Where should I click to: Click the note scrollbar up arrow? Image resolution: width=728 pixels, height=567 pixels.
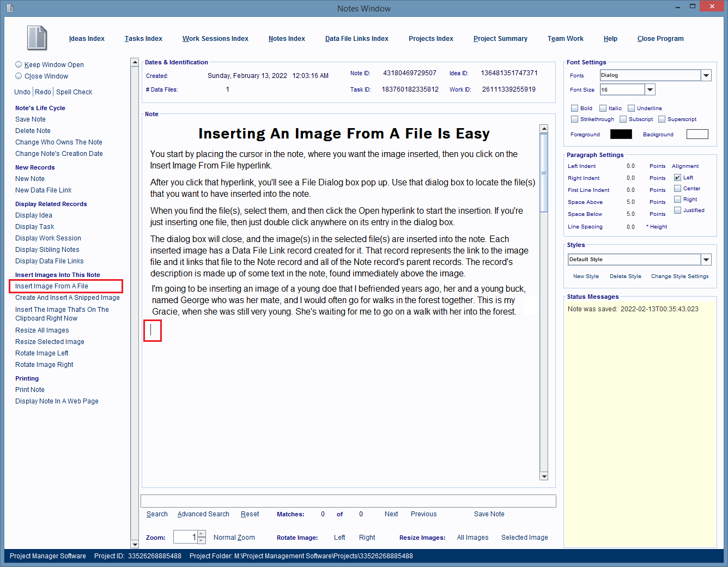[x=544, y=129]
